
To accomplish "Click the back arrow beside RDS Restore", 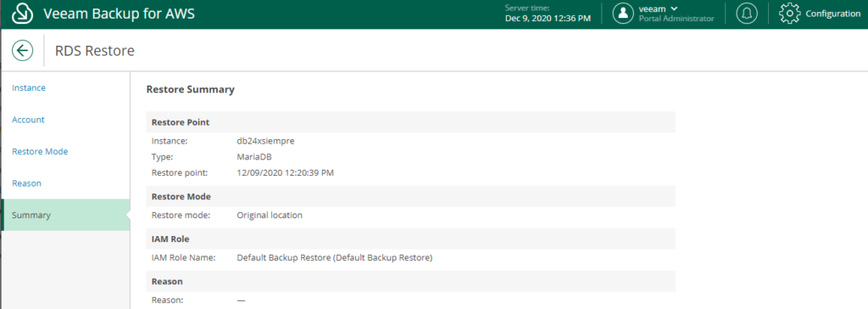I will pyautogui.click(x=22, y=51).
